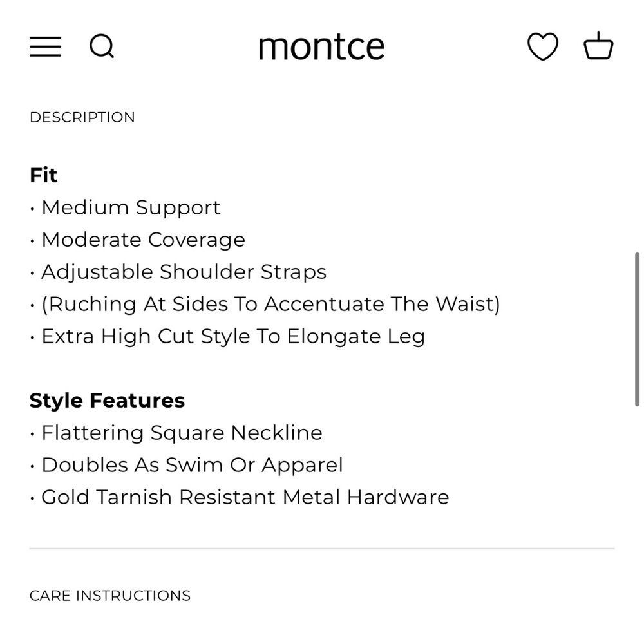Viewport: 644px width, 644px height.
Task: Click Gold Tarnish Resistant Metal Hardware
Action: pyautogui.click(x=240, y=497)
